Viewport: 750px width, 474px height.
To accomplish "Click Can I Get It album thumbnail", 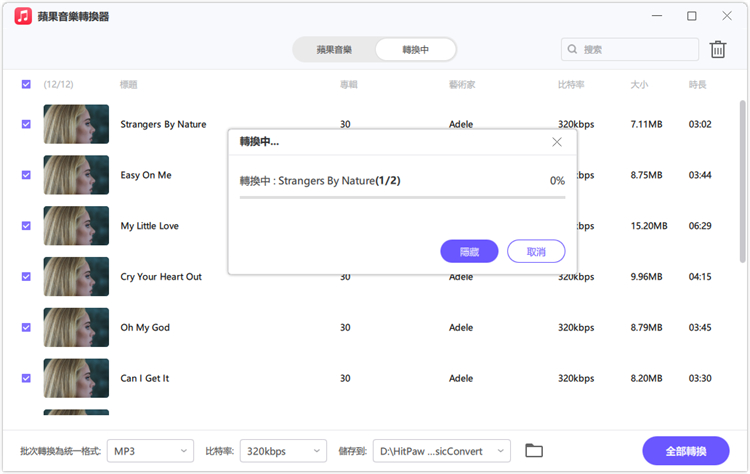I will (x=76, y=378).
